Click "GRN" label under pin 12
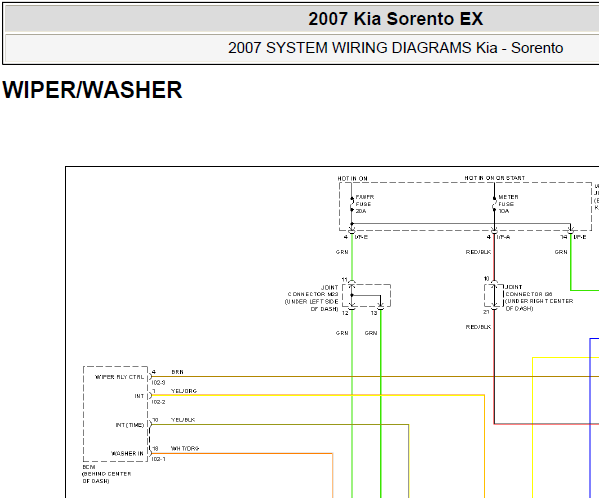599x498 pixels. coord(342,333)
